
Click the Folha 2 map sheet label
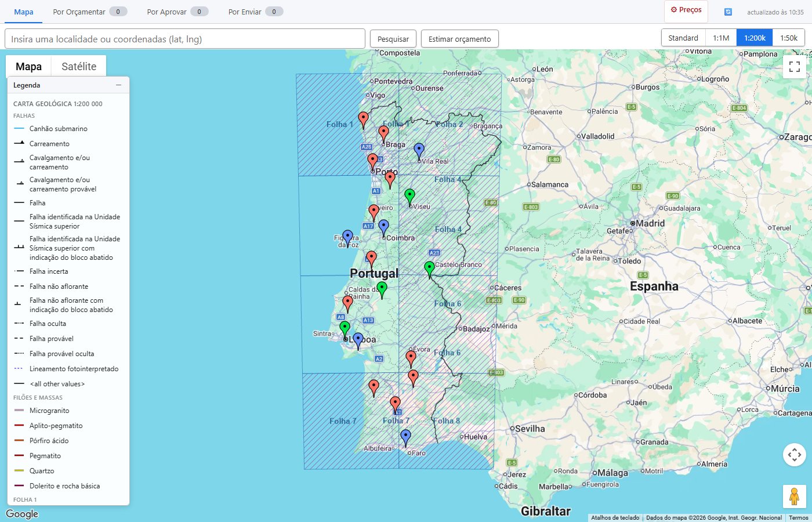pyautogui.click(x=449, y=124)
